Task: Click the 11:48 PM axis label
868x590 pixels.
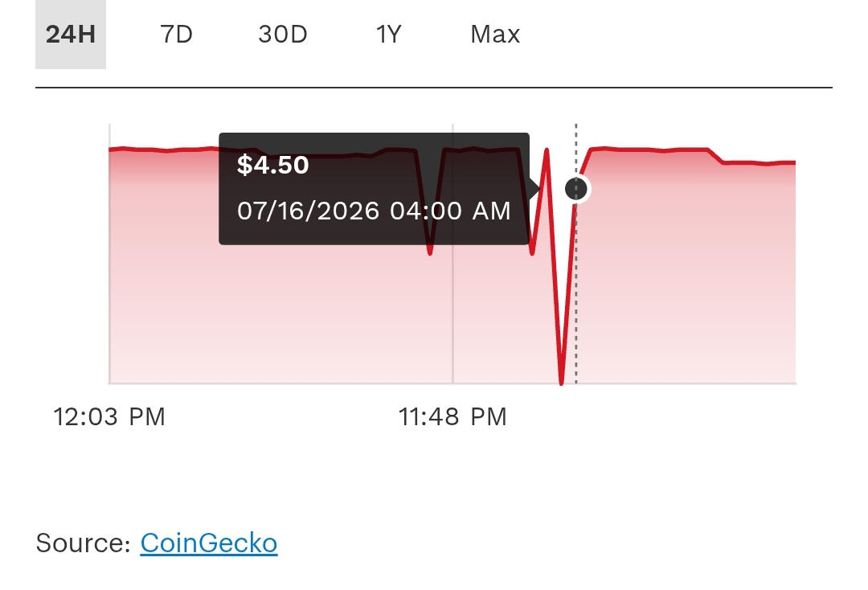Action: pyautogui.click(x=452, y=416)
